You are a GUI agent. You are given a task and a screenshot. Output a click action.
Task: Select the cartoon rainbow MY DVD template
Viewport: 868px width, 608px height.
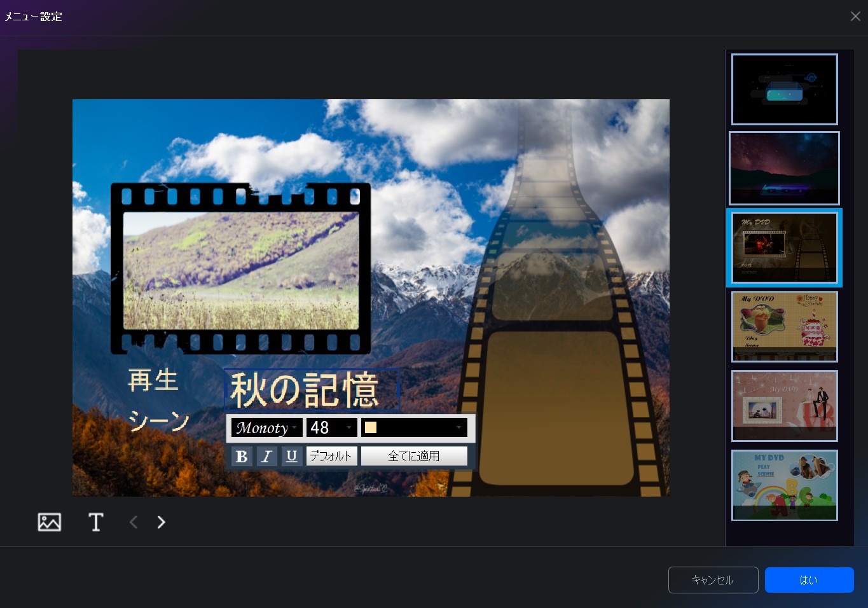(784, 485)
